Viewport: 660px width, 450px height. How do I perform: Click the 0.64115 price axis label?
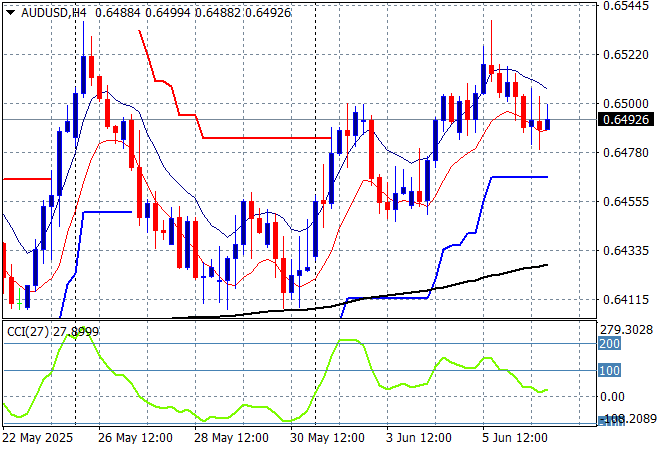(628, 299)
